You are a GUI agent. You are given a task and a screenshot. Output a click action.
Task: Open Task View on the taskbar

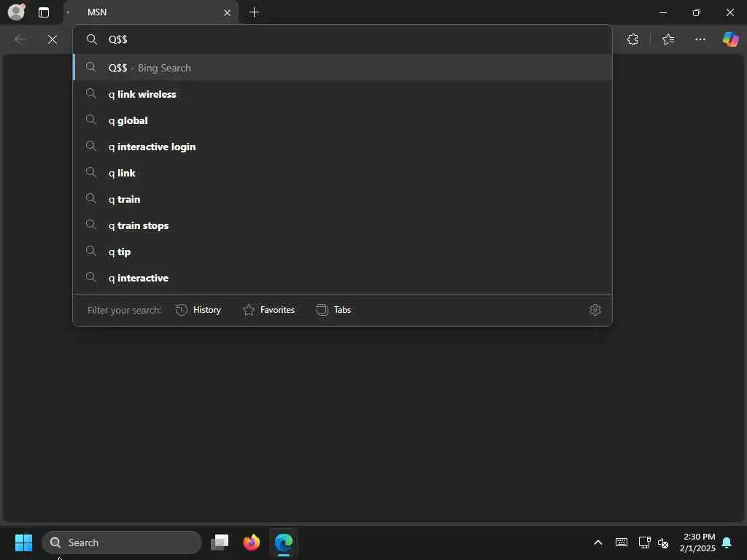click(220, 542)
